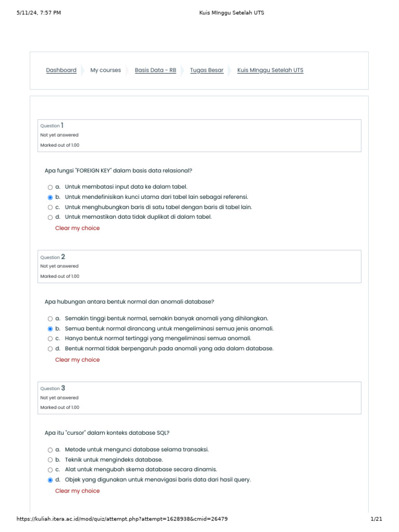Open Kuis MInggu Setelah UTS breadcrumb
The image size is (399, 532).
point(270,70)
